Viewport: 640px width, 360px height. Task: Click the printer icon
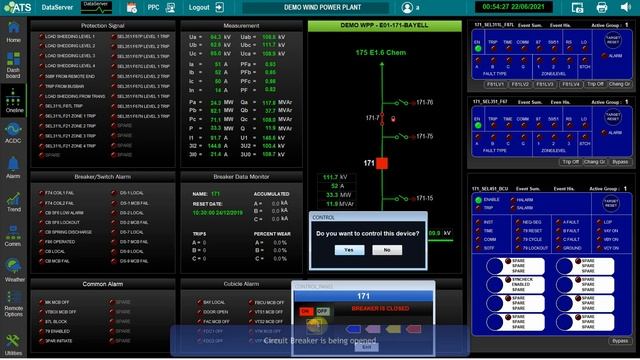(602, 7)
